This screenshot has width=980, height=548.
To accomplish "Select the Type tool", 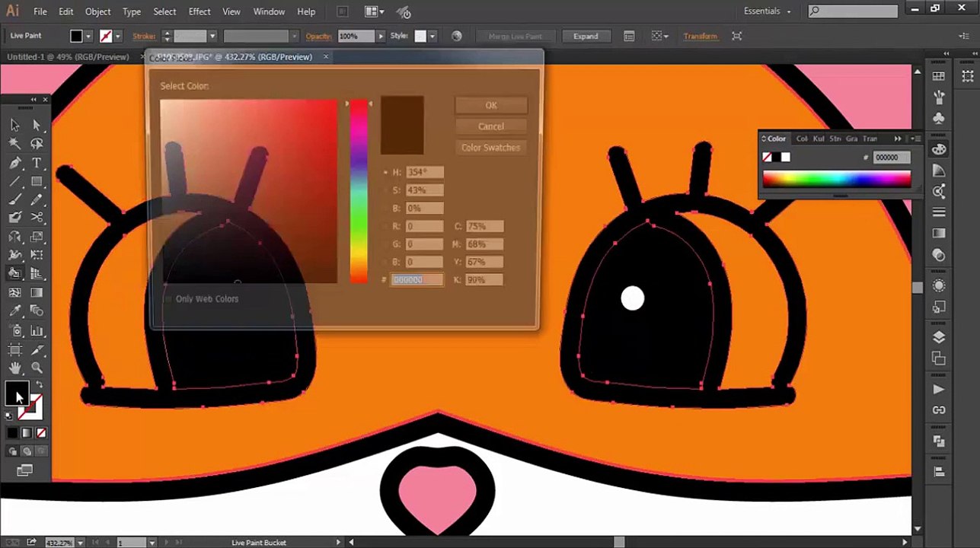I will click(x=37, y=163).
